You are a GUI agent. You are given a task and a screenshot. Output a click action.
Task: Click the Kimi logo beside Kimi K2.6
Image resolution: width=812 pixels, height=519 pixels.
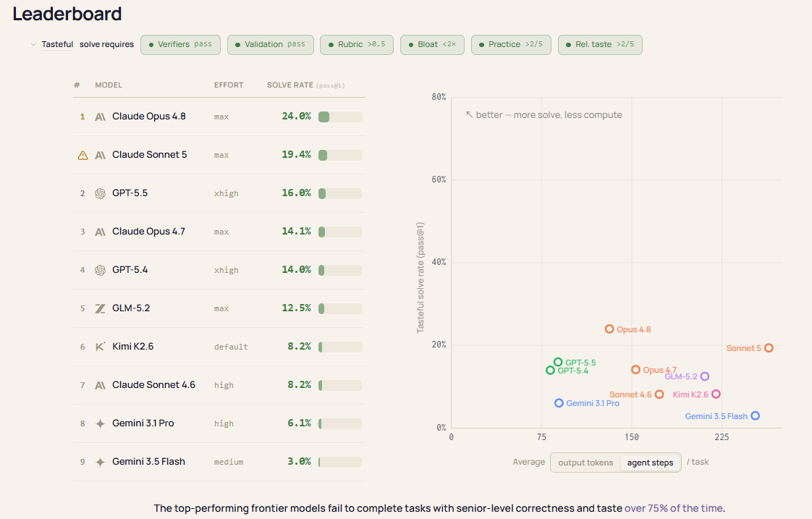click(101, 347)
